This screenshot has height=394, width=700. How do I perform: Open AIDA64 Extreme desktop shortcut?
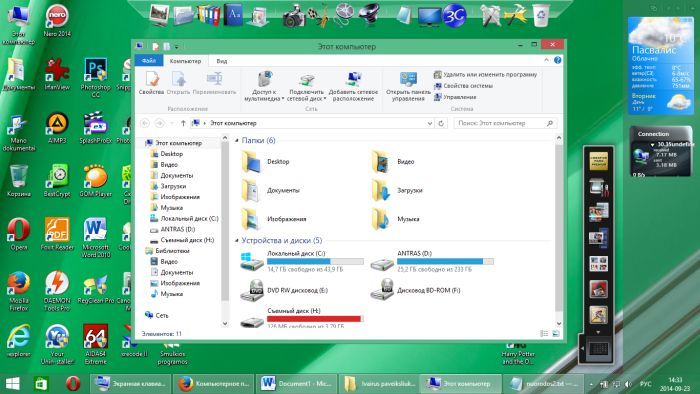tap(96, 344)
